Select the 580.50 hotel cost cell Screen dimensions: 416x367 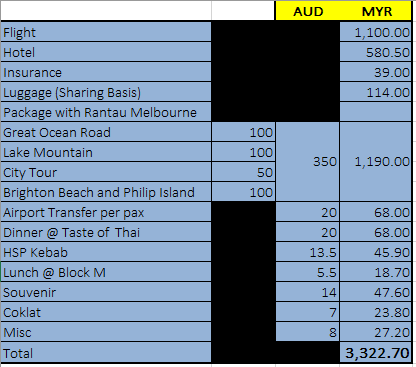click(376, 52)
